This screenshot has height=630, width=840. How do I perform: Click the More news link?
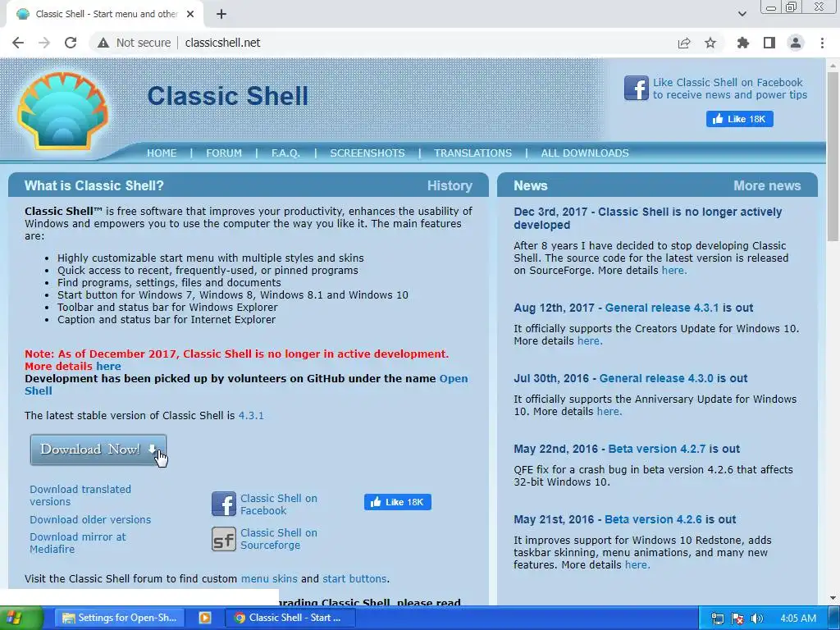pos(767,186)
